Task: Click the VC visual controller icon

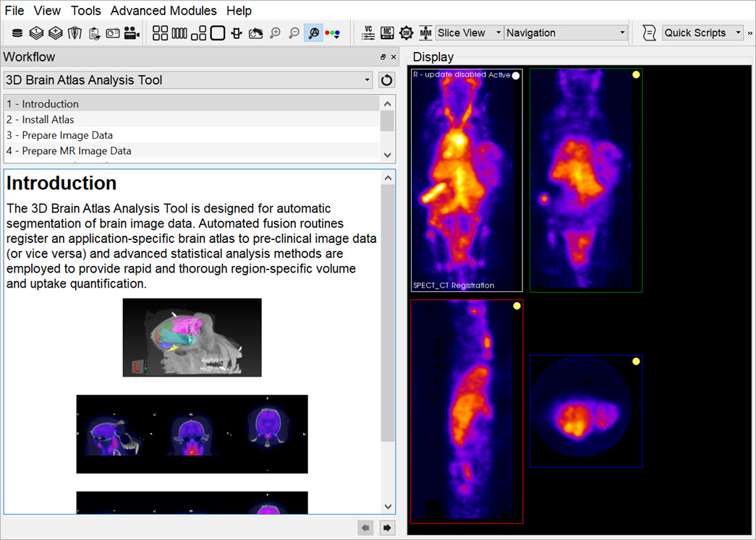Action: click(x=368, y=33)
